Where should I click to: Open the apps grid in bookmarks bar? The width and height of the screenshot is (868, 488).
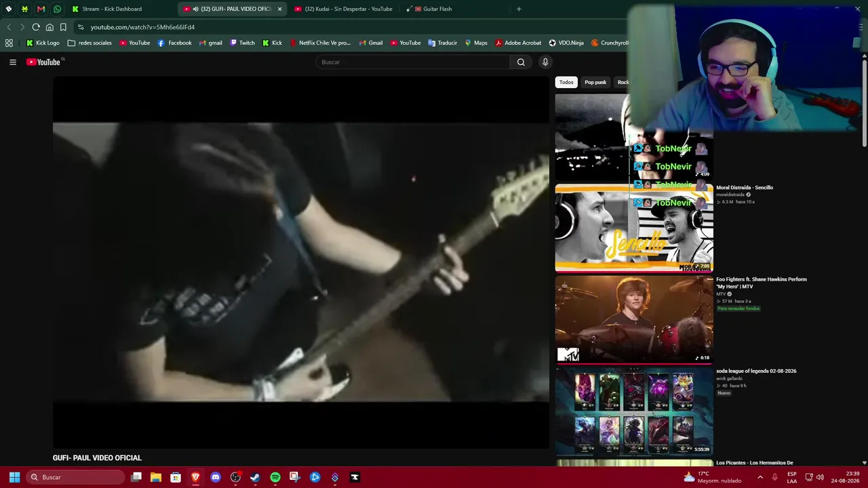9,43
